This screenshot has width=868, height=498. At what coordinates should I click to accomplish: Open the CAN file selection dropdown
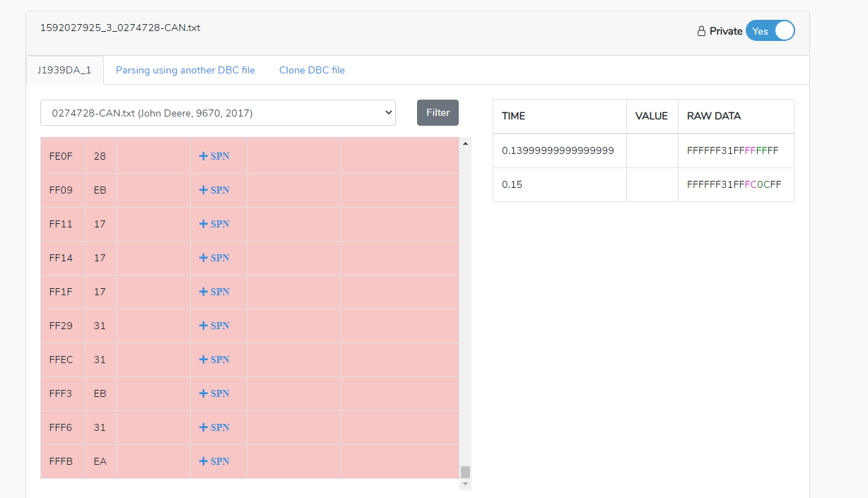(218, 113)
